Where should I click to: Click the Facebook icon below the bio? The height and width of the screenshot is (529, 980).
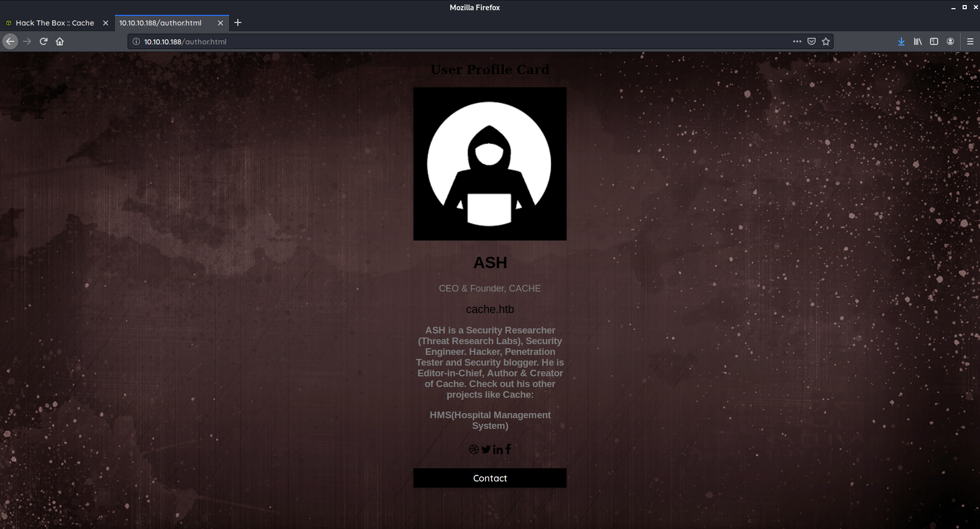pyautogui.click(x=508, y=449)
